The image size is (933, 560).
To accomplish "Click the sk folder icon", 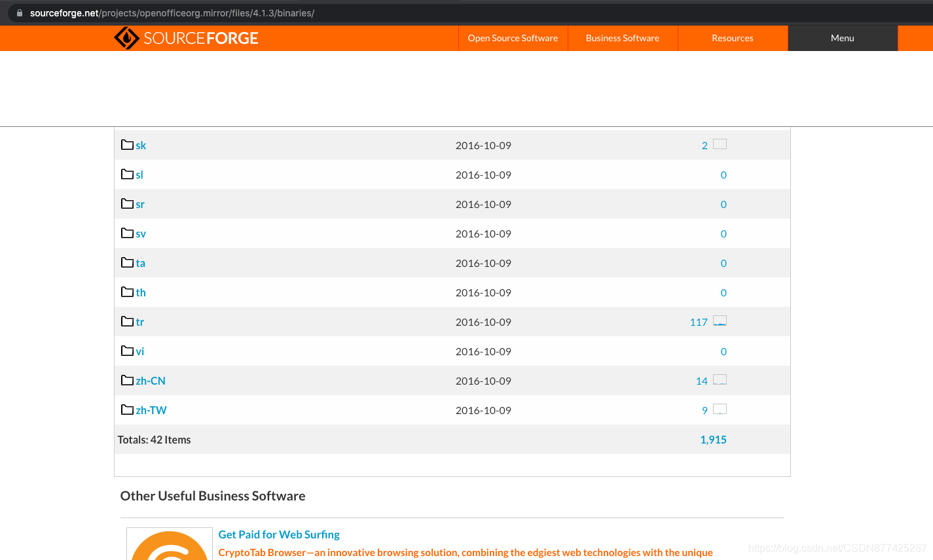I will pyautogui.click(x=127, y=145).
